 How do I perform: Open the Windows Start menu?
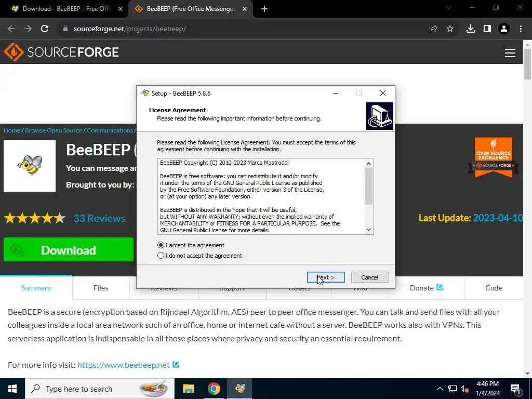(12, 389)
